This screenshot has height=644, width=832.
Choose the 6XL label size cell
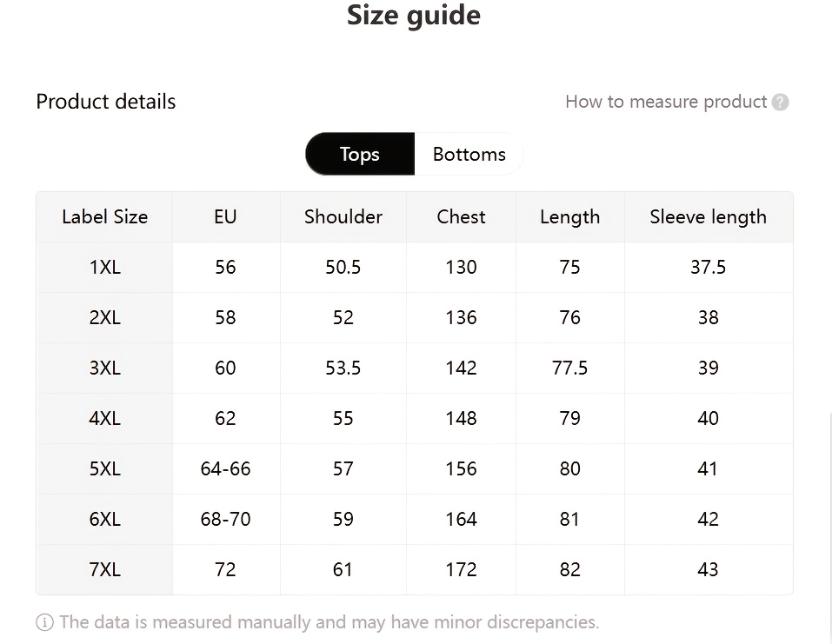104,519
